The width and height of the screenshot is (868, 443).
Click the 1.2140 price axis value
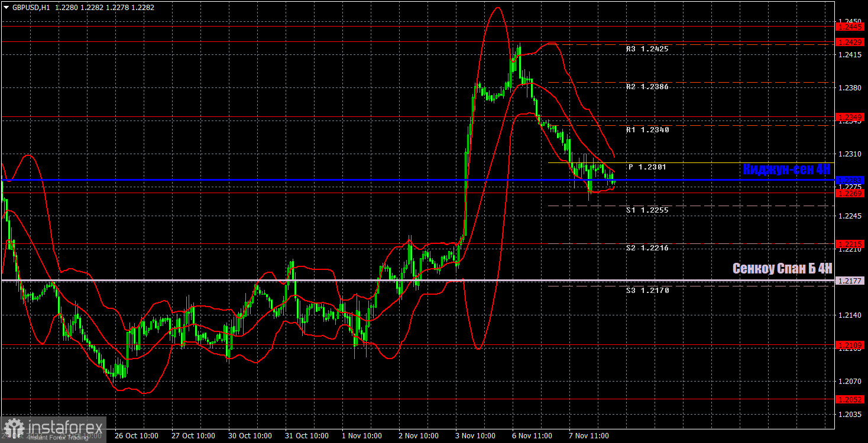(849, 316)
